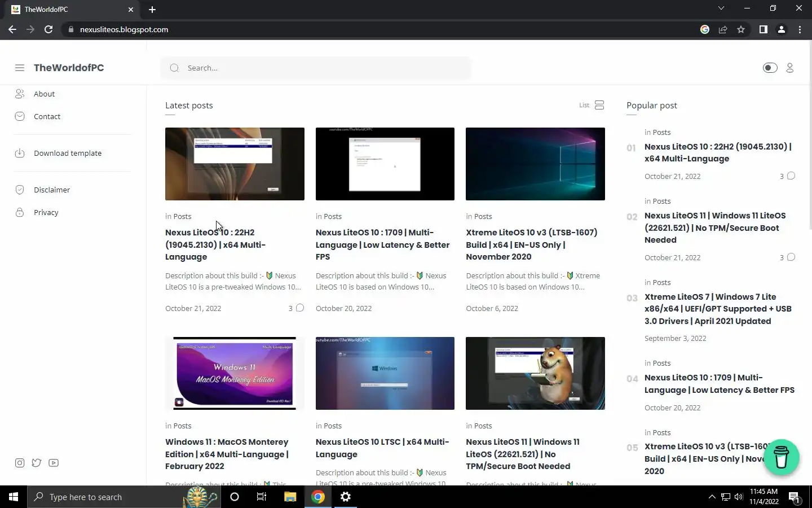Open Windows 11 : MacOS Monterey Edition post

227,454
